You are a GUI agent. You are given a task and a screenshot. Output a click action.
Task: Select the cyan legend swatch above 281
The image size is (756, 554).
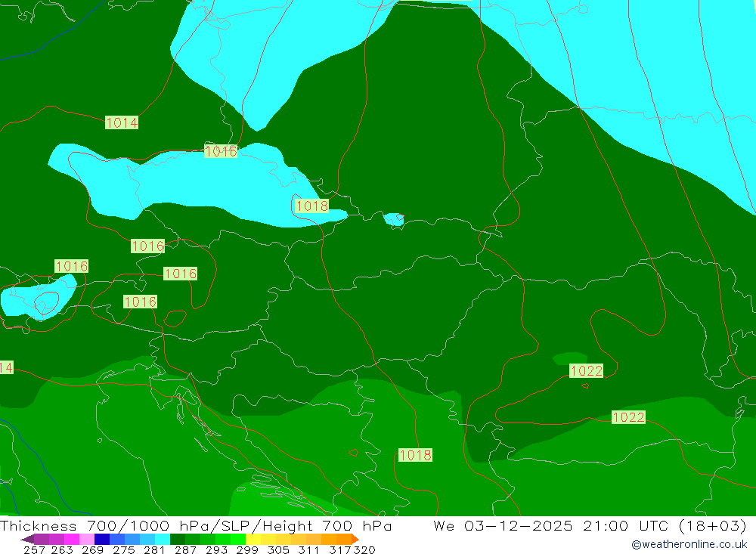(x=163, y=539)
